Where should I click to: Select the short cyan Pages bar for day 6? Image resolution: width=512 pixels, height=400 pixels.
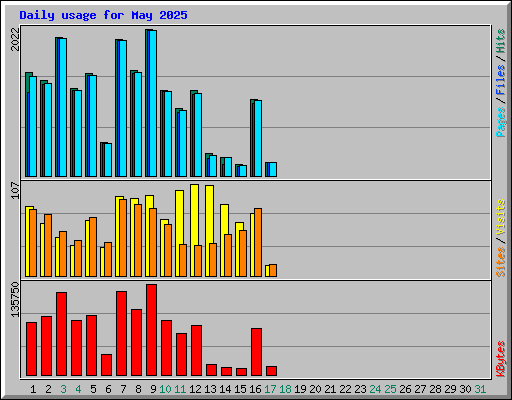108,160
